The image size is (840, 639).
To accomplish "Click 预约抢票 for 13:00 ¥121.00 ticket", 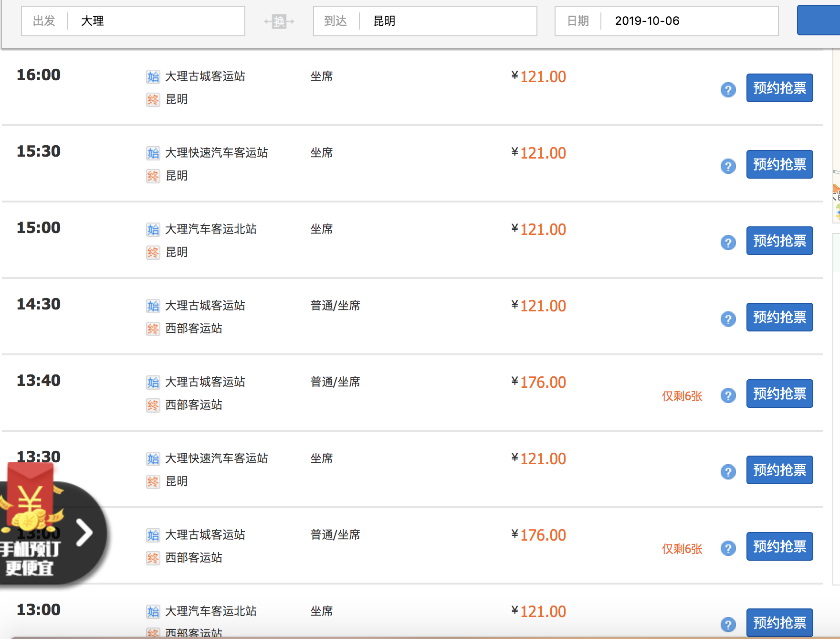I will 779,623.
